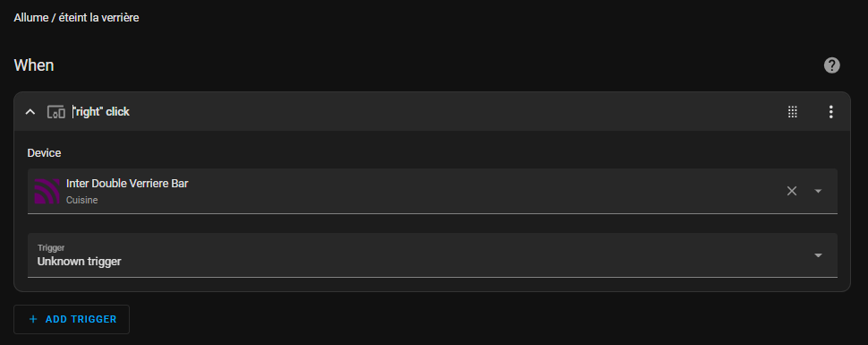Click the Device field label
868x345 pixels.
pyautogui.click(x=44, y=153)
